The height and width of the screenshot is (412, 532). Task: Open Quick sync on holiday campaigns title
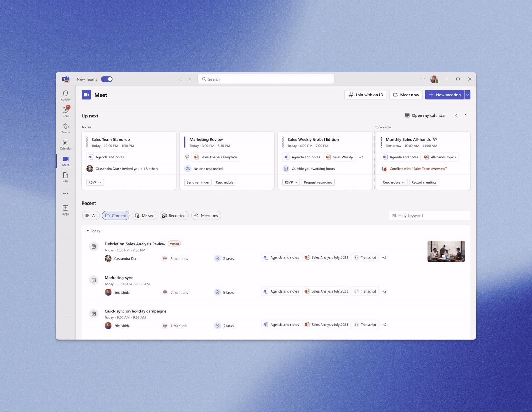135,311
